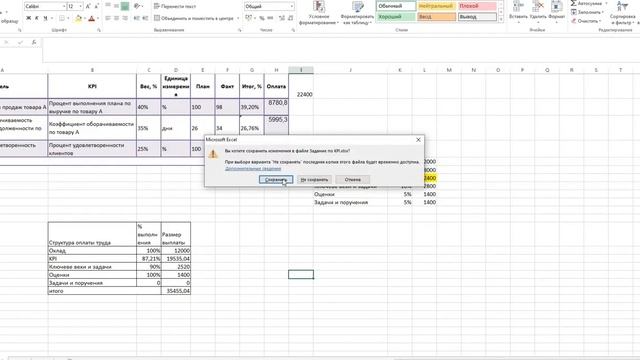Open Сортировка и фильтр menu
Image resolution: width=640 pixels, height=360 pixels.
623,13
